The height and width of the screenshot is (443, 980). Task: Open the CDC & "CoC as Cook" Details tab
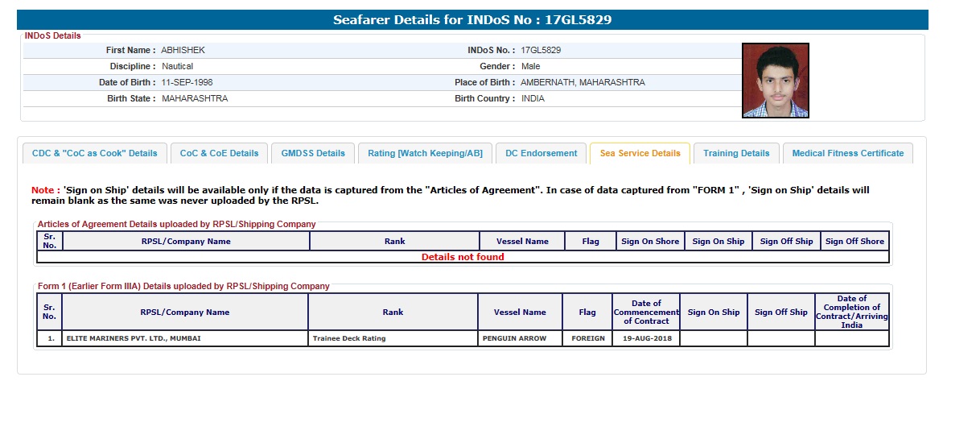point(95,153)
